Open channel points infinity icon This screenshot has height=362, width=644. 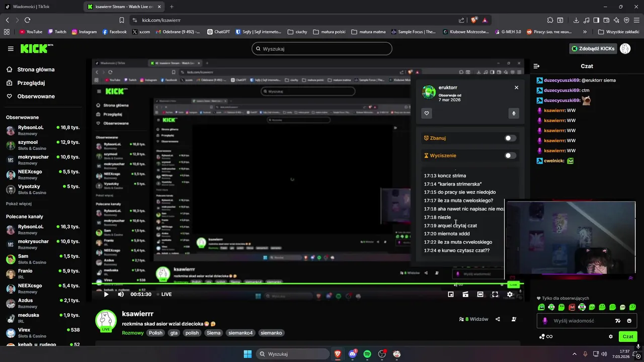[x=549, y=336]
